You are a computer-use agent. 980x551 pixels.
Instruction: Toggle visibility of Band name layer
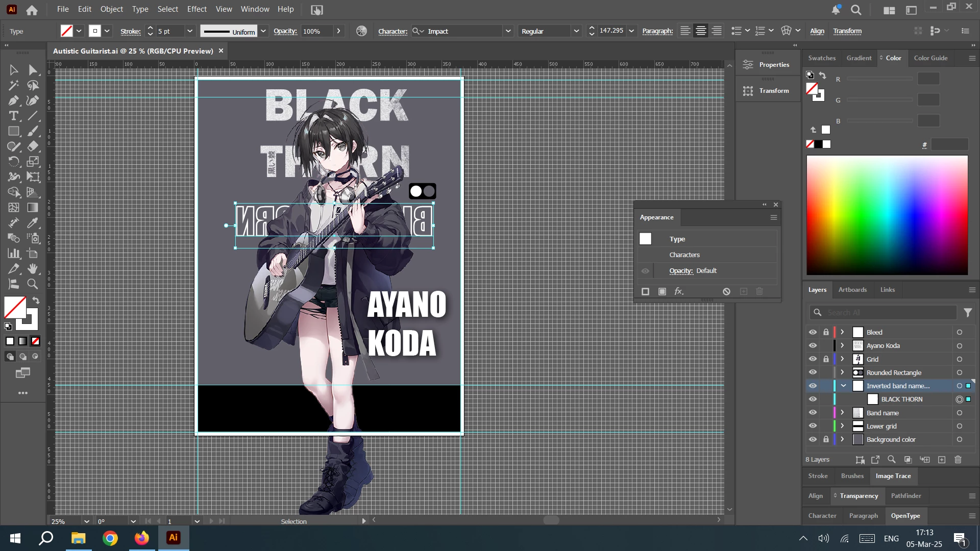[813, 413]
